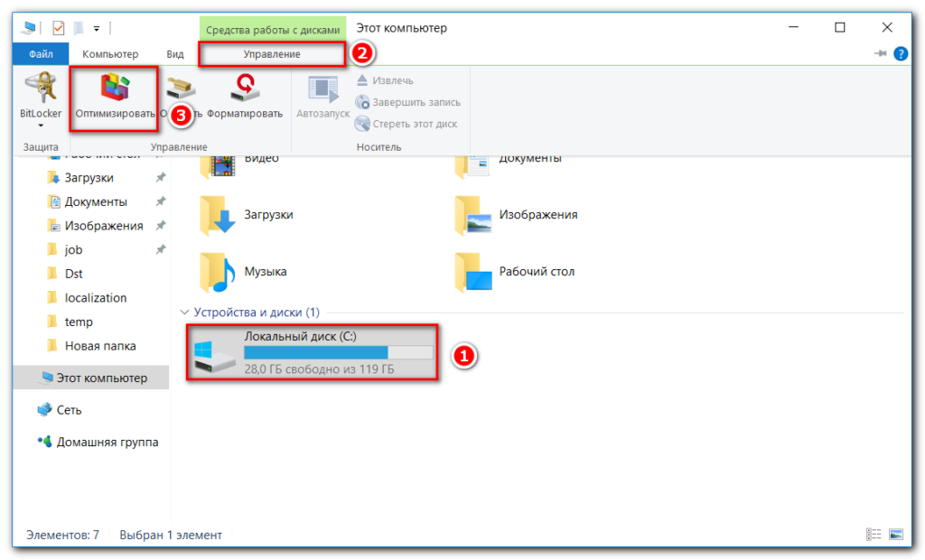Select Сеть in navigation pane
The image size is (925, 560).
[69, 410]
